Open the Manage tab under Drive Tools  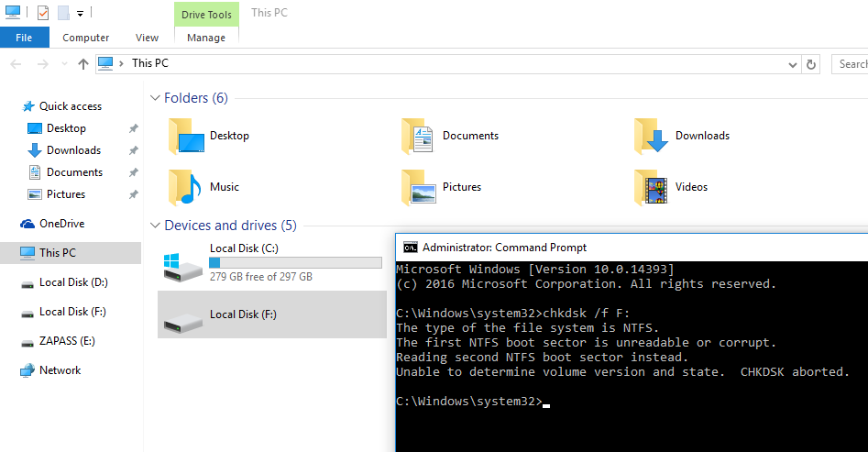[205, 38]
